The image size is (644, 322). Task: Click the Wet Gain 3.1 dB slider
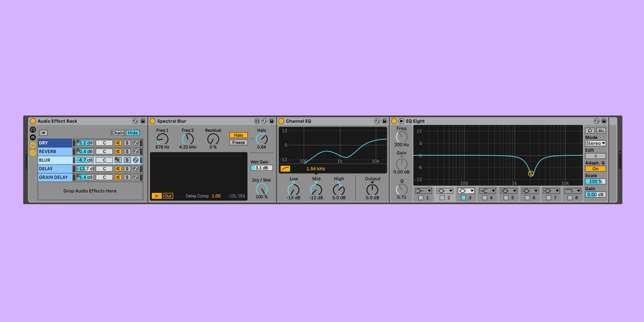pos(261,168)
